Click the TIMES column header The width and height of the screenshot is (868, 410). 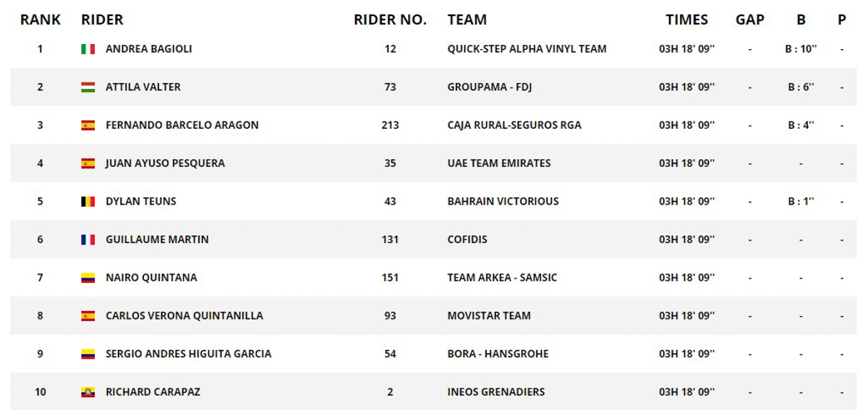(x=686, y=20)
